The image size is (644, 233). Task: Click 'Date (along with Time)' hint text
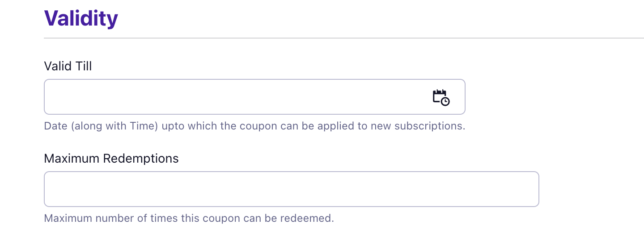[101, 126]
